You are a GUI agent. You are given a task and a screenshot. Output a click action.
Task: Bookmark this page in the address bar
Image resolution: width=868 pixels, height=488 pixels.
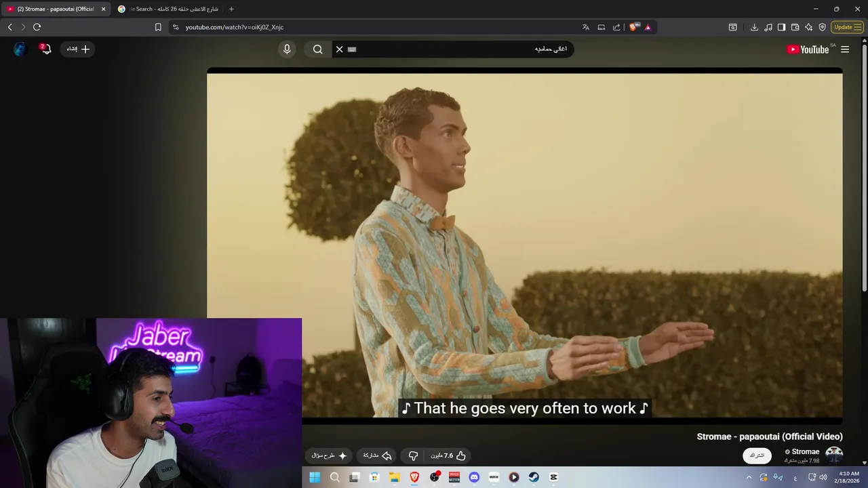158,27
